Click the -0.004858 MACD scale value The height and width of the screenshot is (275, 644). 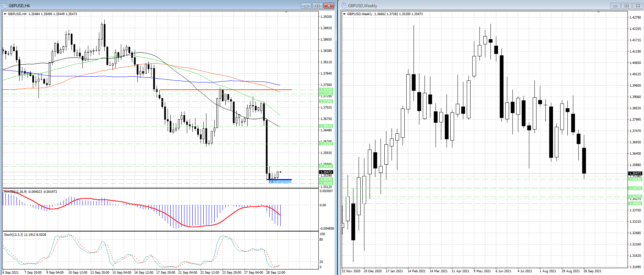point(327,228)
